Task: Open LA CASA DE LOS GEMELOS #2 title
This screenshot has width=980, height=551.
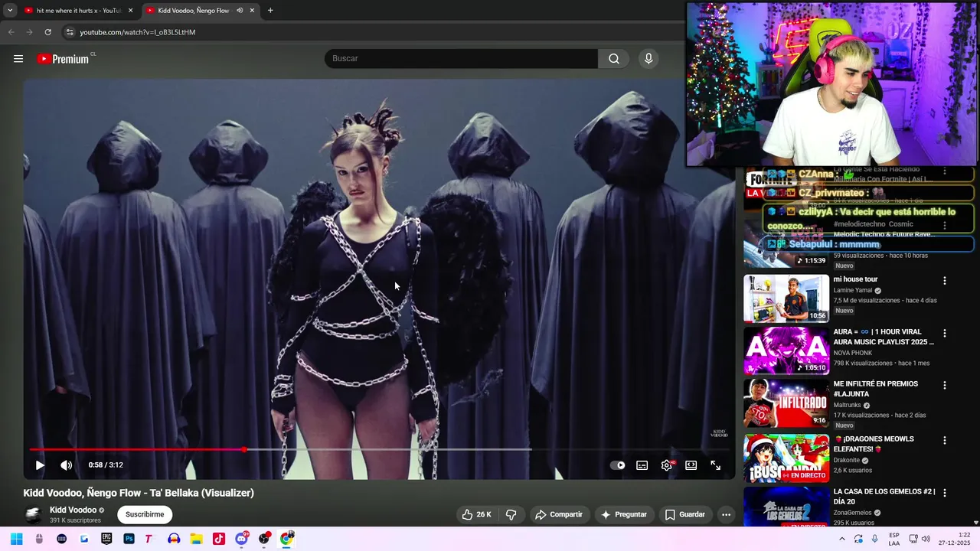Action: pyautogui.click(x=884, y=496)
